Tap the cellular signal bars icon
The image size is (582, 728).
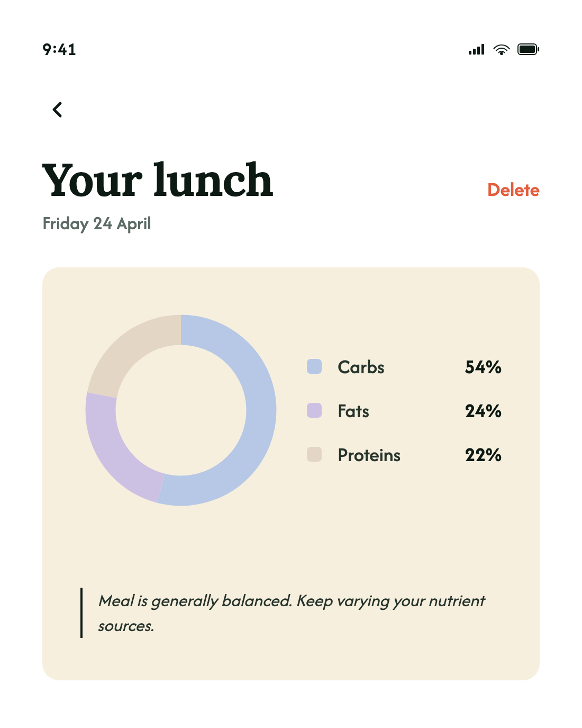[x=476, y=50]
